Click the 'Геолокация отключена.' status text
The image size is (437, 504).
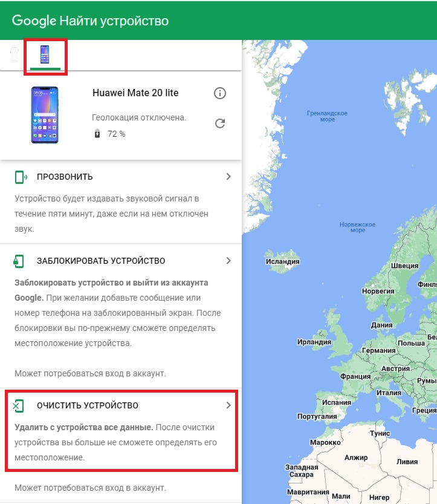pyautogui.click(x=139, y=117)
